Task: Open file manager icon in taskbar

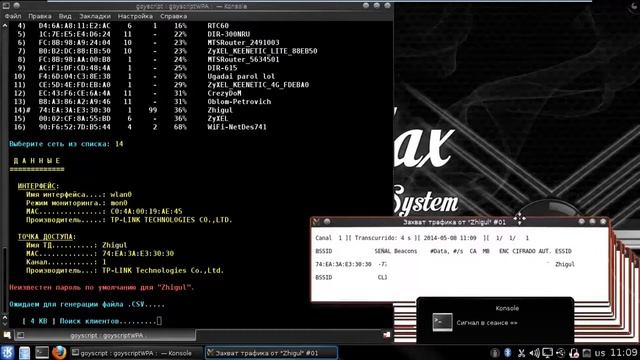Action: [24, 353]
